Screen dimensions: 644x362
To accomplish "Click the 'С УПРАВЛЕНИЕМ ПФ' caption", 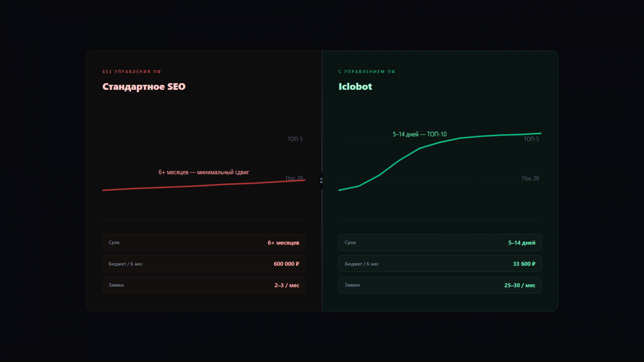I will click(367, 72).
